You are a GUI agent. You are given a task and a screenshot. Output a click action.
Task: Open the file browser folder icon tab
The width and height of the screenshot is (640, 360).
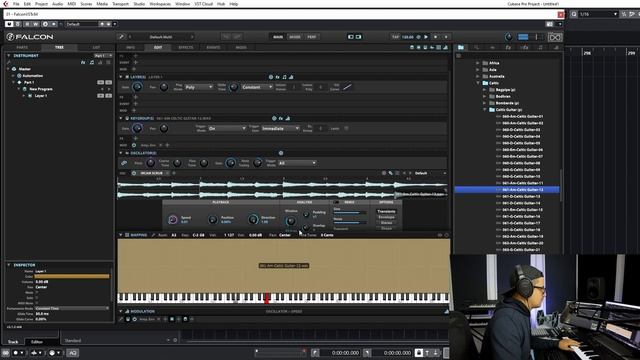click(x=461, y=48)
